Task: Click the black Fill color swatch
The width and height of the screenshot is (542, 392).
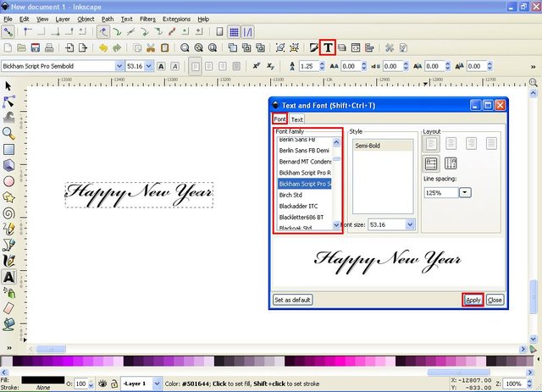Action: pos(43,380)
